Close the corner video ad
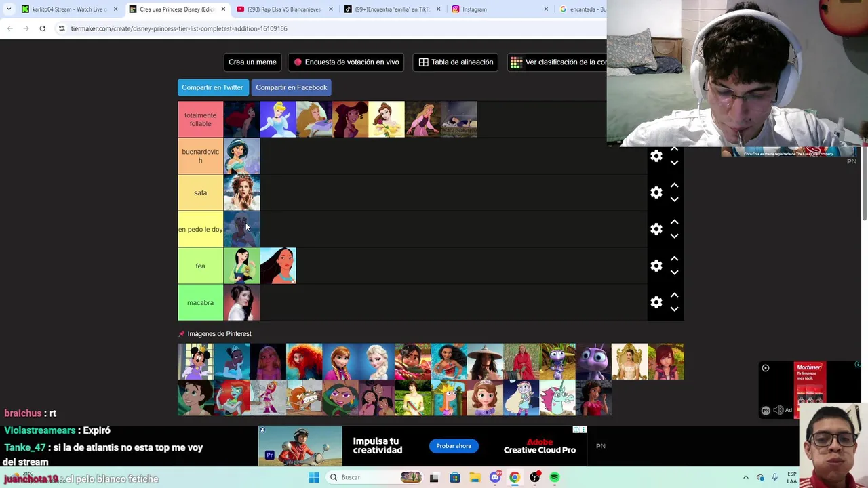This screenshot has width=868, height=488. [766, 368]
